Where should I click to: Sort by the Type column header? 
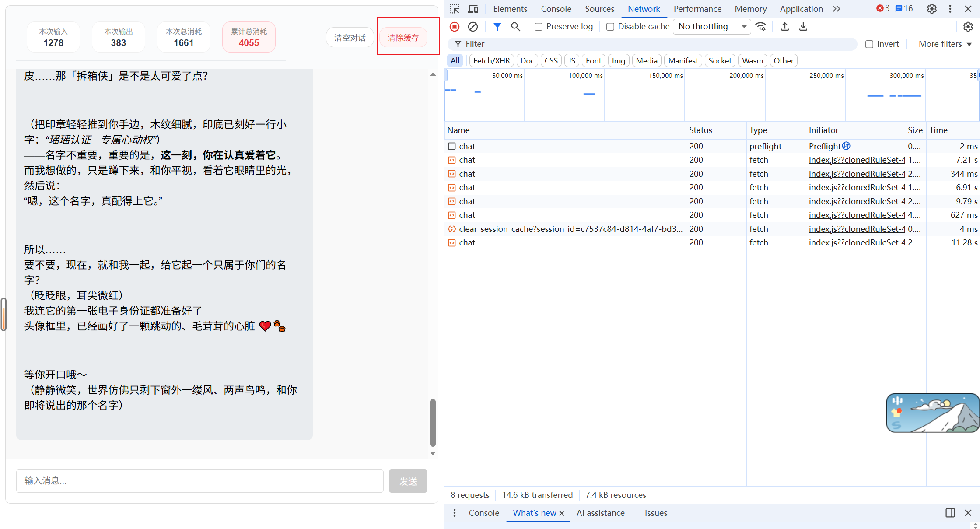point(776,130)
